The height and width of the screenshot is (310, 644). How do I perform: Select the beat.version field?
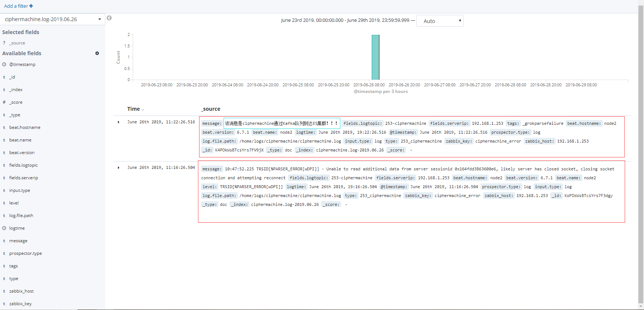(22, 153)
